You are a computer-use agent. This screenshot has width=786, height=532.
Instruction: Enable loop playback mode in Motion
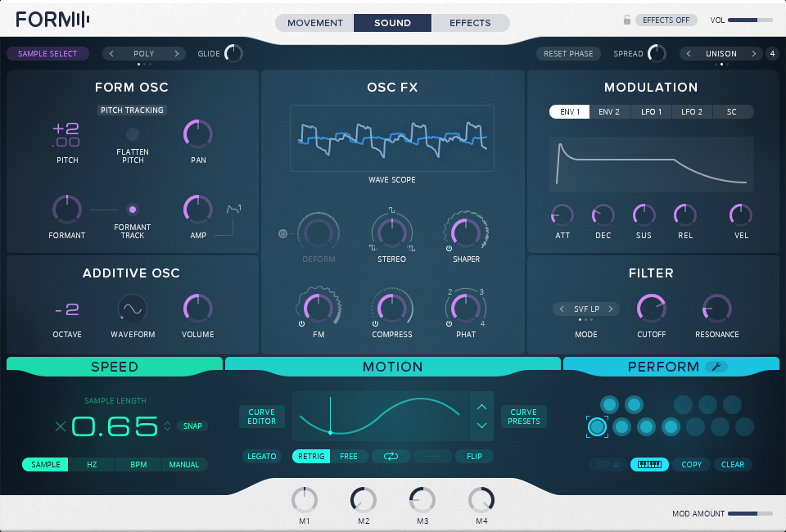(391, 456)
